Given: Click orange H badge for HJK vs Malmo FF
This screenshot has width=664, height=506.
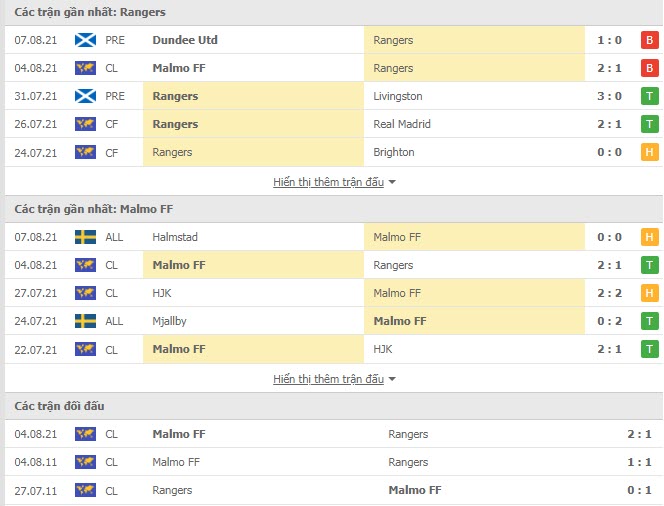Looking at the screenshot, I should click(650, 293).
